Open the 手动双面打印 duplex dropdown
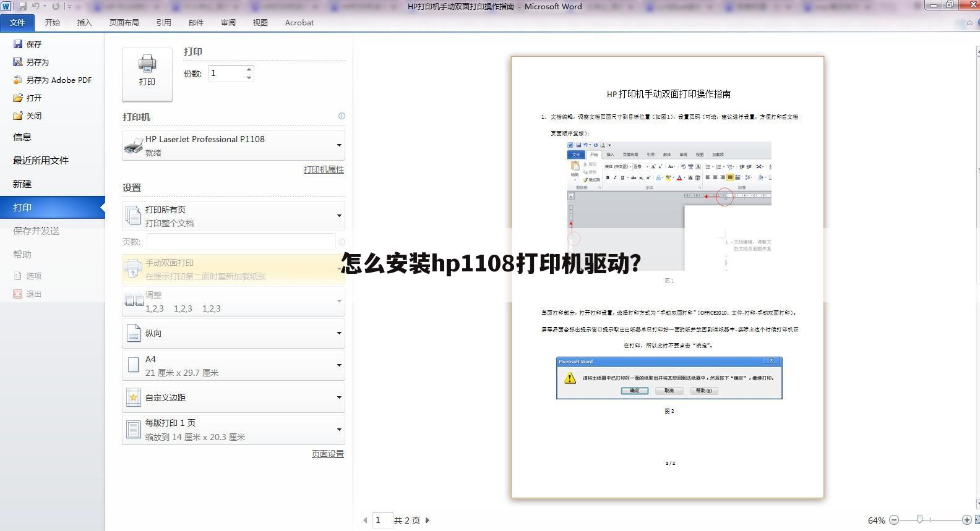The width and height of the screenshot is (980, 531). [x=233, y=270]
